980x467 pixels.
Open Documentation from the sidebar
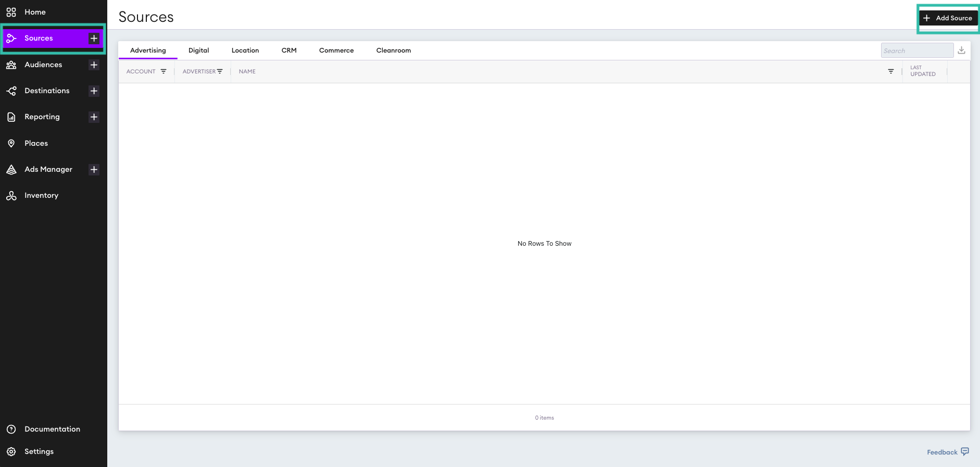pos(52,429)
